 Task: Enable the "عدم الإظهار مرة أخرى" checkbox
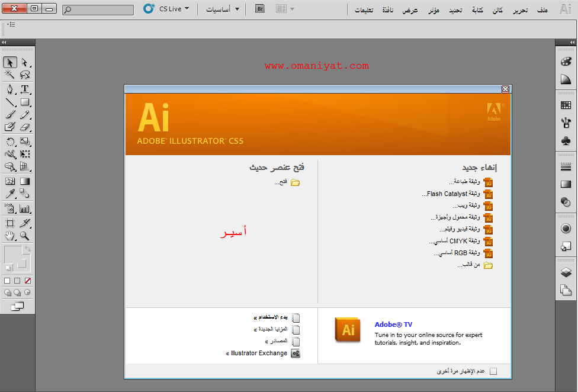pyautogui.click(x=493, y=371)
